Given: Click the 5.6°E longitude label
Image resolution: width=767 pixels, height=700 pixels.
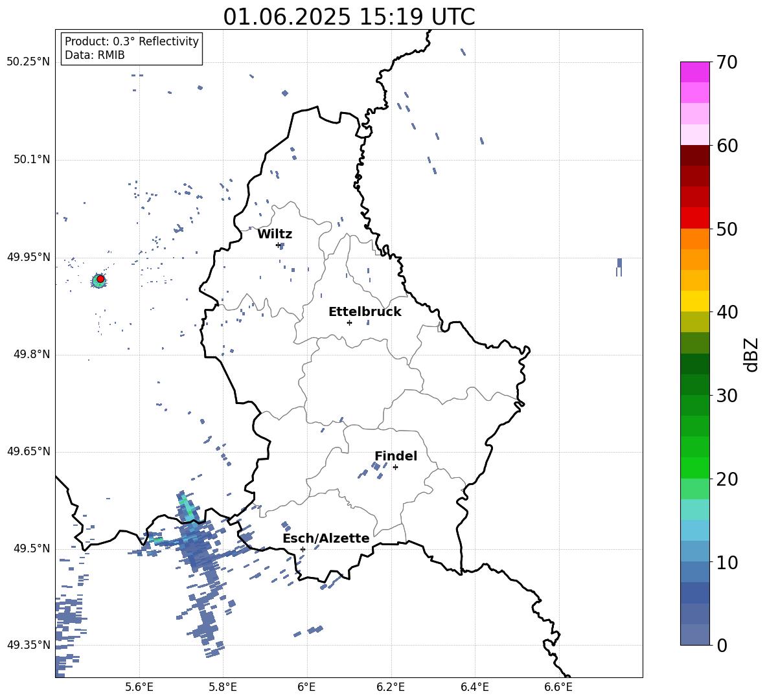Looking at the screenshot, I should point(139,688).
